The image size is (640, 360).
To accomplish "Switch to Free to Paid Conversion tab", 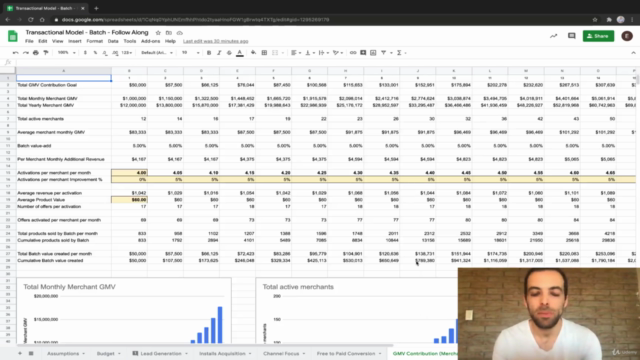I will (349, 353).
